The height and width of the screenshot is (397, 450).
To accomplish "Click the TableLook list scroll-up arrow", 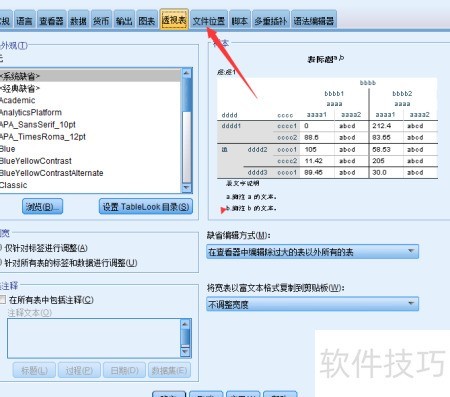I will coord(187,73).
